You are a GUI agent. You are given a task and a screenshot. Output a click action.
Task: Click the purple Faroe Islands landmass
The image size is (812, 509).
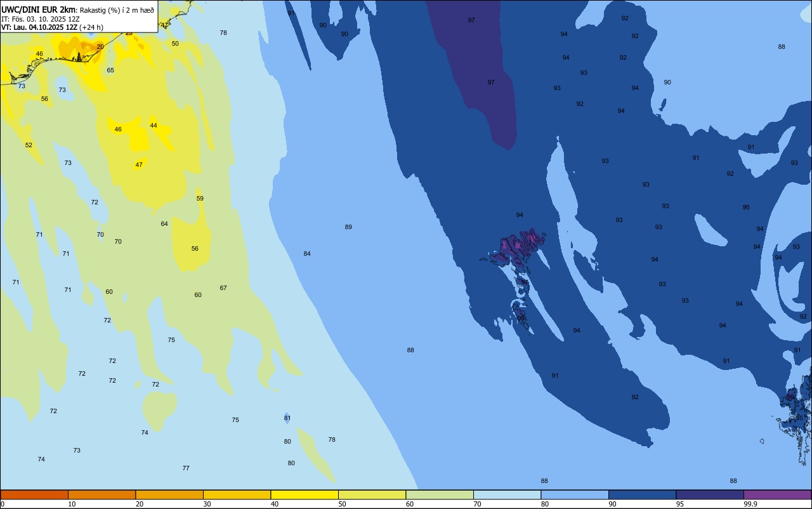517,248
